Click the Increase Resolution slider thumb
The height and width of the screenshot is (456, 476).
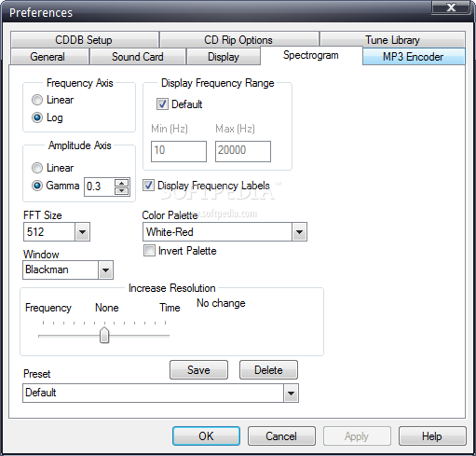click(104, 335)
